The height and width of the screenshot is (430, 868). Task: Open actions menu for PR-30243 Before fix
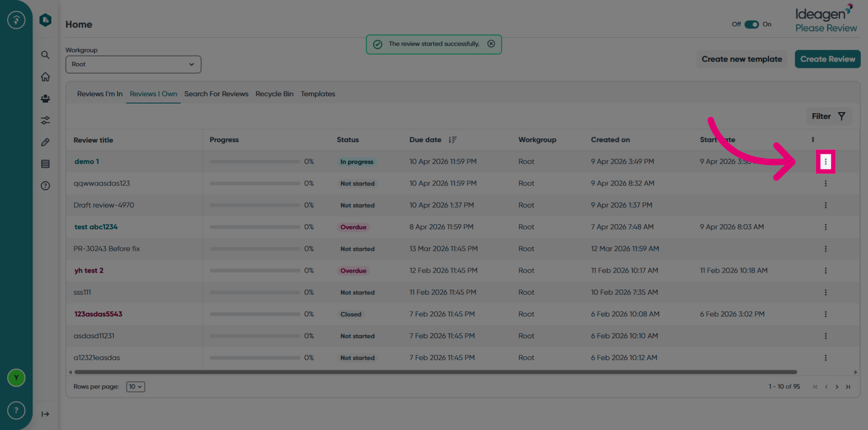pyautogui.click(x=826, y=249)
